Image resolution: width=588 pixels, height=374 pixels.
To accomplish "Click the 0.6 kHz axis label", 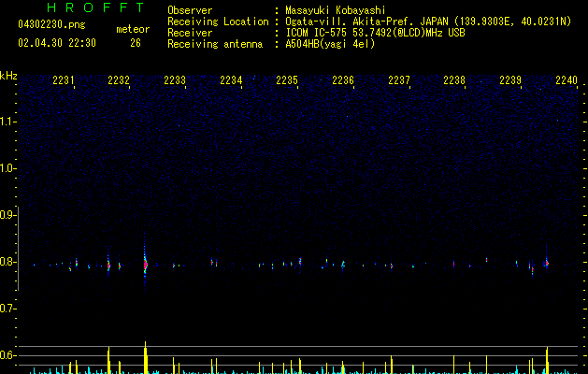I will 7,355.
